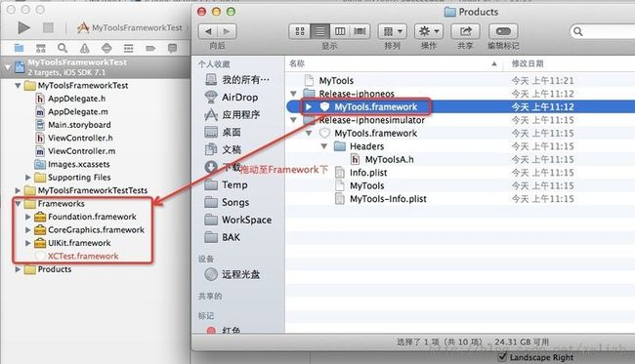This screenshot has height=364, width=635.
Task: Open 桌面 (Desktop) in Finder sidebar
Action: coord(223,133)
